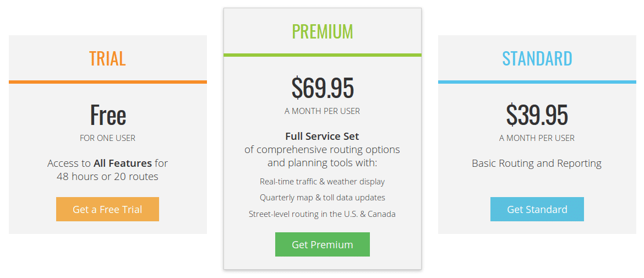Image resolution: width=644 pixels, height=278 pixels.
Task: Click the Basic Routing and Reporting text
Action: 537,163
